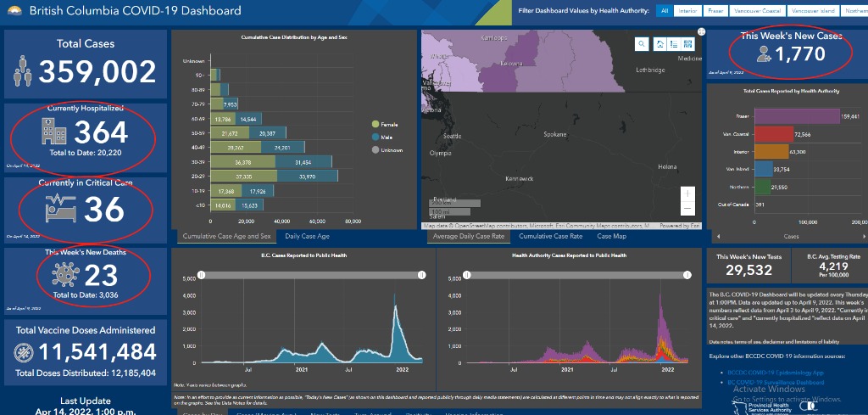The width and height of the screenshot is (868, 415).
Task: Click the person icon beside 1,770
Action: (x=765, y=53)
